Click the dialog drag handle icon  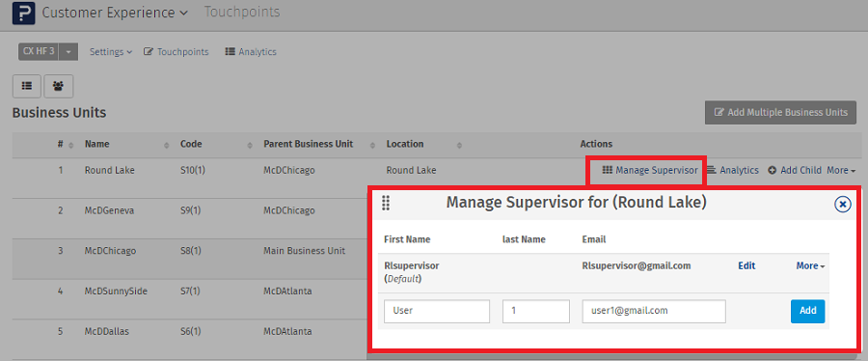(x=387, y=204)
